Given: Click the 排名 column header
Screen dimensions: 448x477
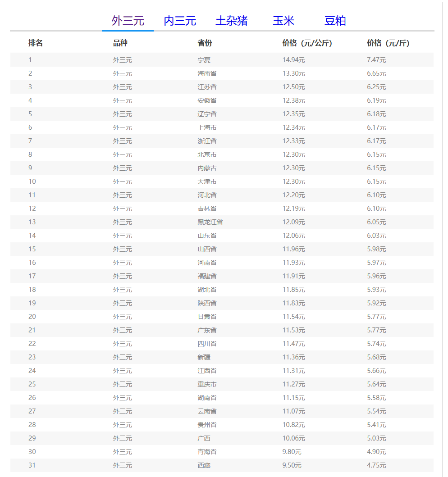Looking at the screenshot, I should tap(36, 43).
